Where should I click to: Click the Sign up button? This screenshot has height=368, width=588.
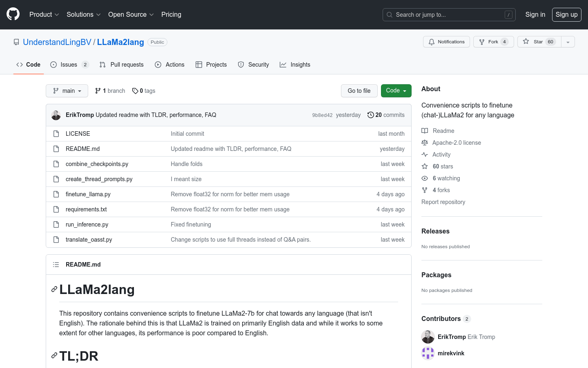point(566,14)
